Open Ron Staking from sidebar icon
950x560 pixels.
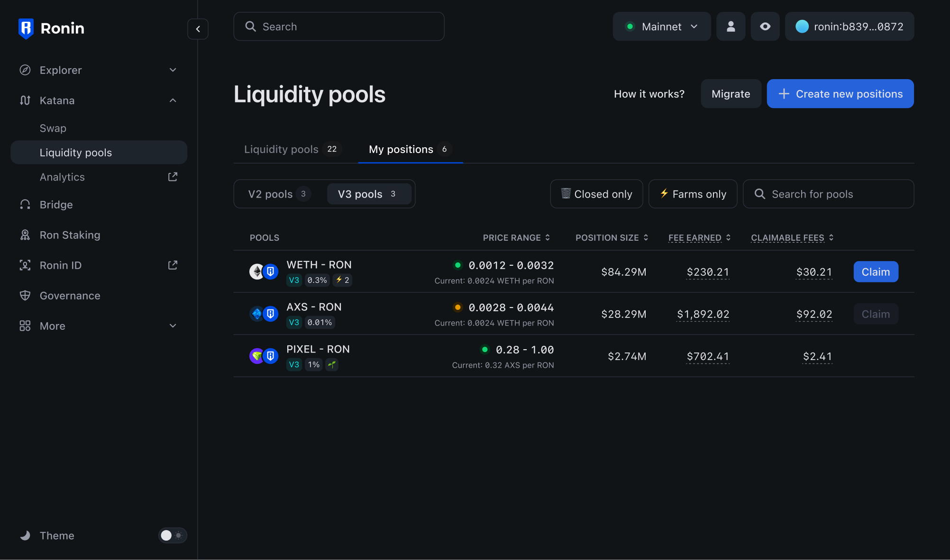(x=25, y=235)
